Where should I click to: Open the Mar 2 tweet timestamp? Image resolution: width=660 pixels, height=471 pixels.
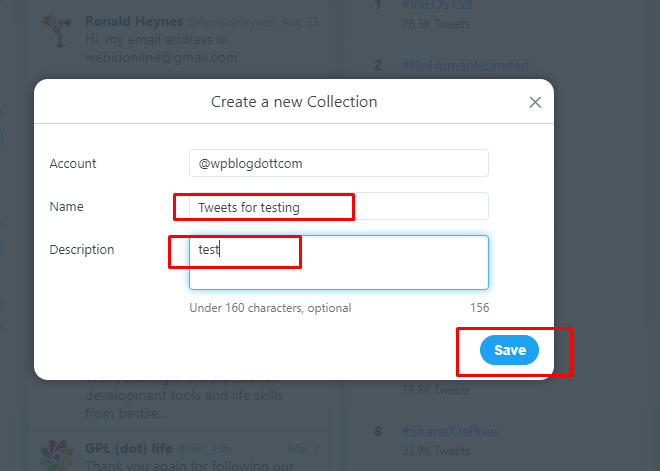click(x=303, y=449)
